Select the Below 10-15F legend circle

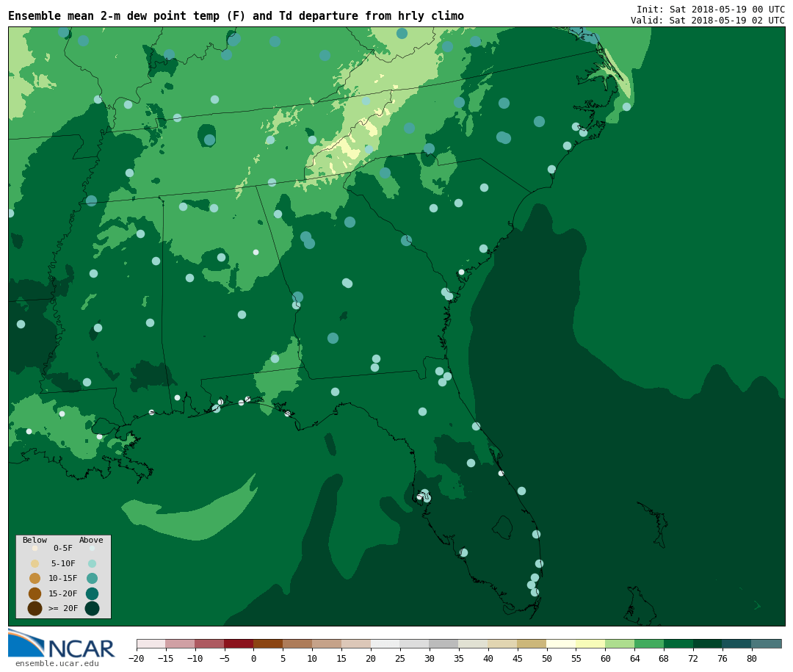coord(35,579)
